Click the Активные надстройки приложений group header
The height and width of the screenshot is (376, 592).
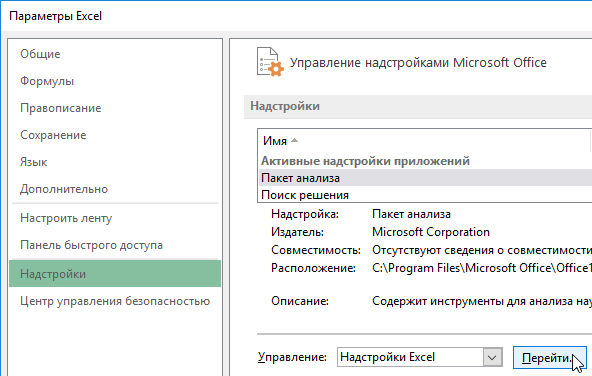tap(365, 161)
